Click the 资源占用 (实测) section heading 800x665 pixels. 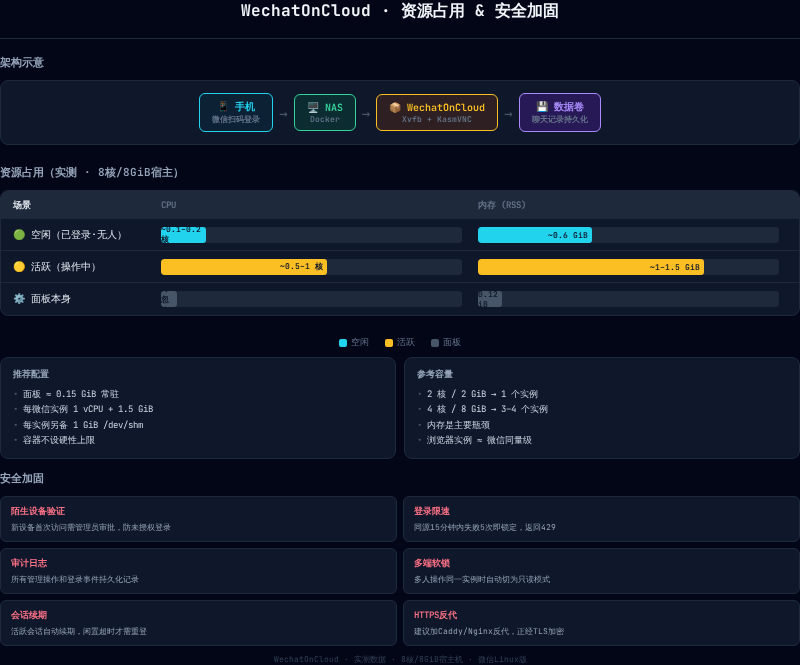89,173
